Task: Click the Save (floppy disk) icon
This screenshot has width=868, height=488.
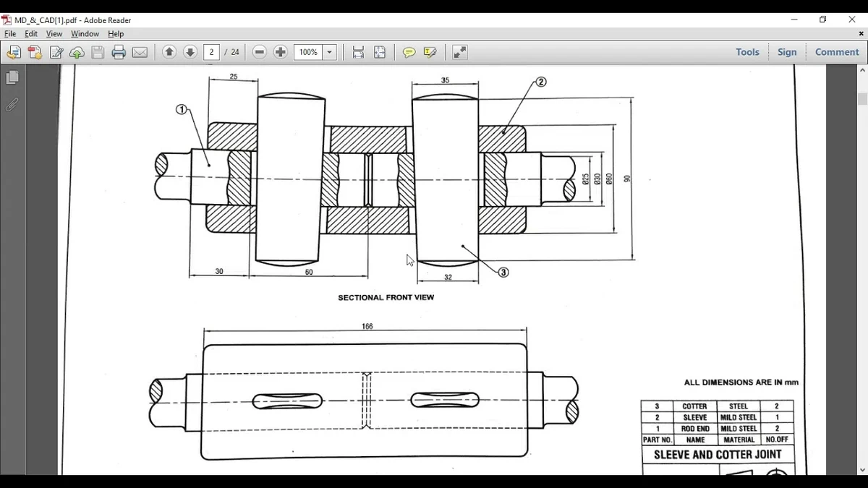Action: click(x=98, y=52)
